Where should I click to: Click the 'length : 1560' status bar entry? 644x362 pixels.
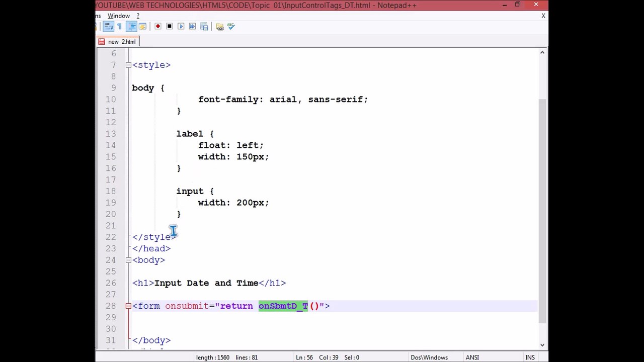[213, 357]
